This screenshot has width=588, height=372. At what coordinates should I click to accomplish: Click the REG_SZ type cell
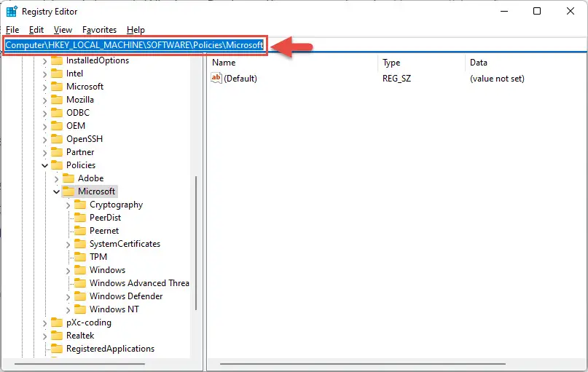click(x=397, y=79)
